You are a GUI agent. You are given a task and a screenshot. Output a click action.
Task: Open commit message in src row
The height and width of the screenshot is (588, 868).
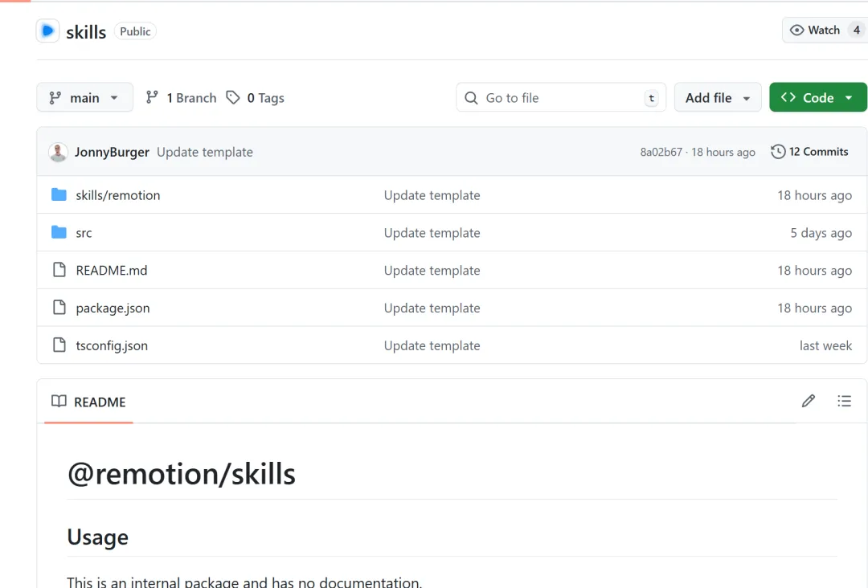click(x=432, y=233)
